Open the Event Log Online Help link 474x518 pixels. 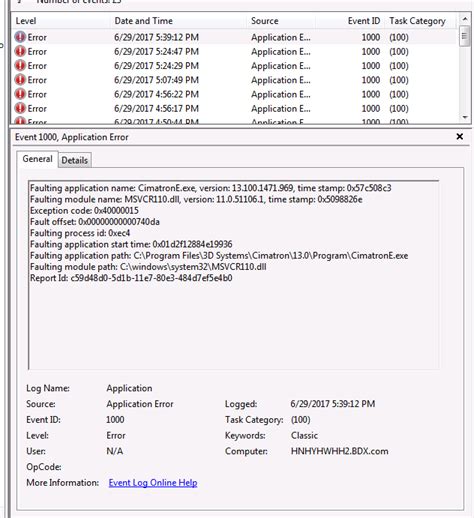click(153, 483)
